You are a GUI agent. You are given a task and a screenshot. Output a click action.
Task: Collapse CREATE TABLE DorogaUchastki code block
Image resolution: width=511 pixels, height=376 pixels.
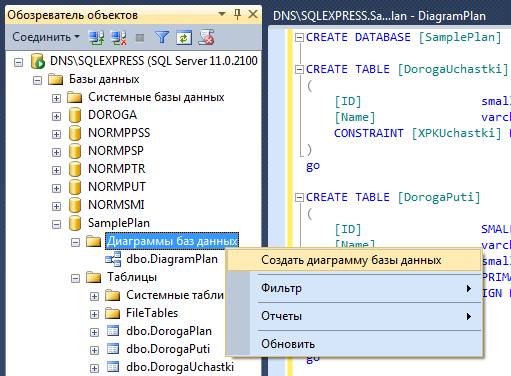pos(299,69)
